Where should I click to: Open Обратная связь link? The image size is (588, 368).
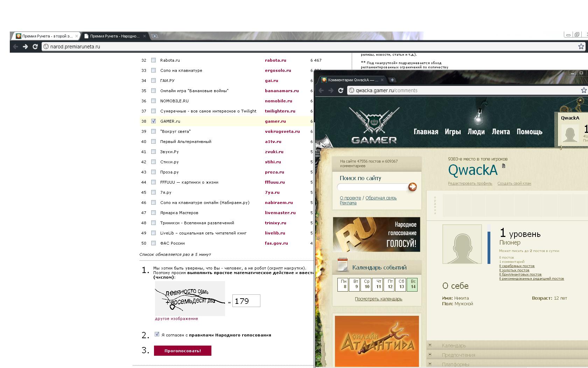click(381, 198)
